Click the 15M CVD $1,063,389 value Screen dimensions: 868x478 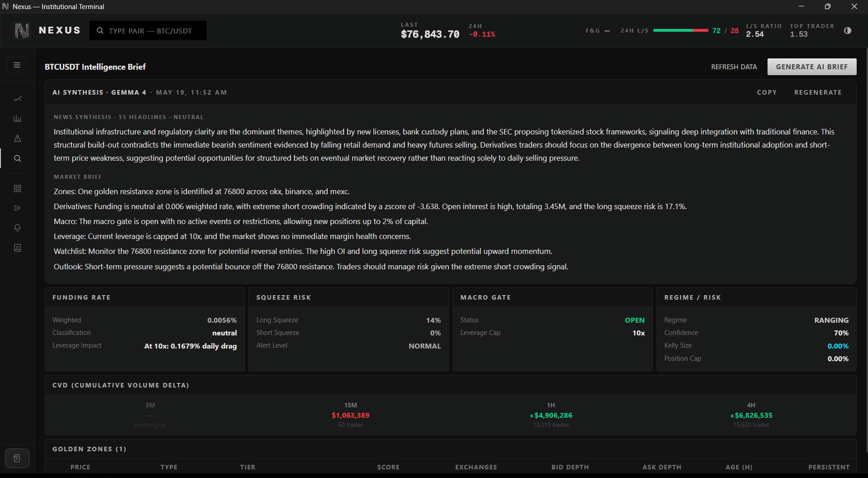350,416
